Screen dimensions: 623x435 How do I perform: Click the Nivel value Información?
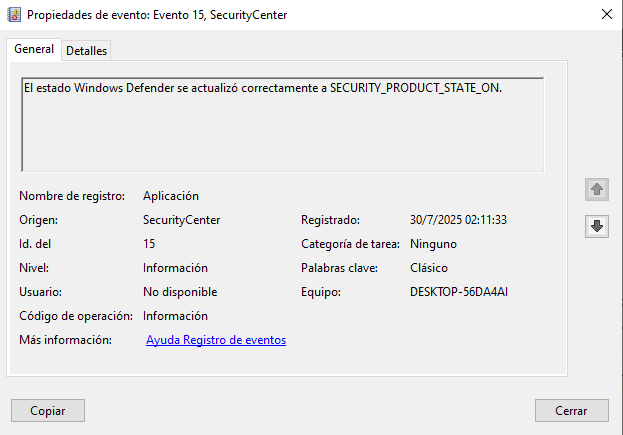click(x=175, y=268)
